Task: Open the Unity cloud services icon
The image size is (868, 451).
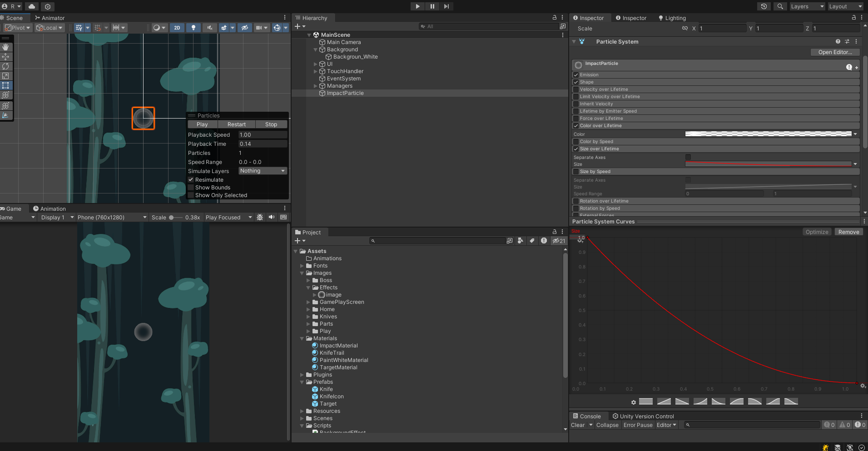Action: (32, 6)
